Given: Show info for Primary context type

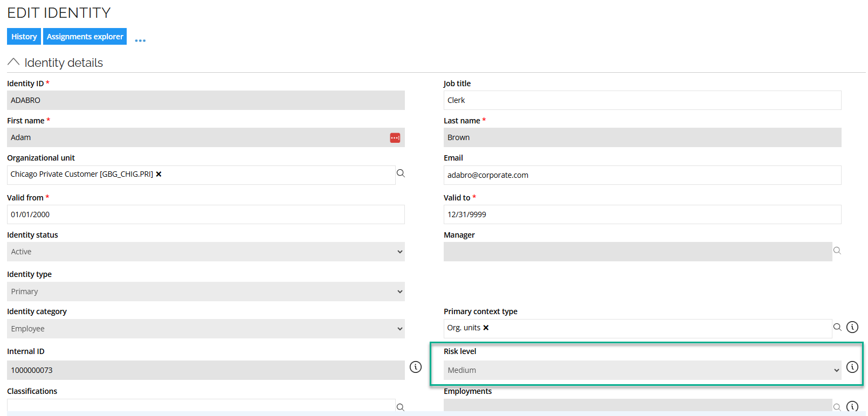Looking at the screenshot, I should [x=852, y=327].
